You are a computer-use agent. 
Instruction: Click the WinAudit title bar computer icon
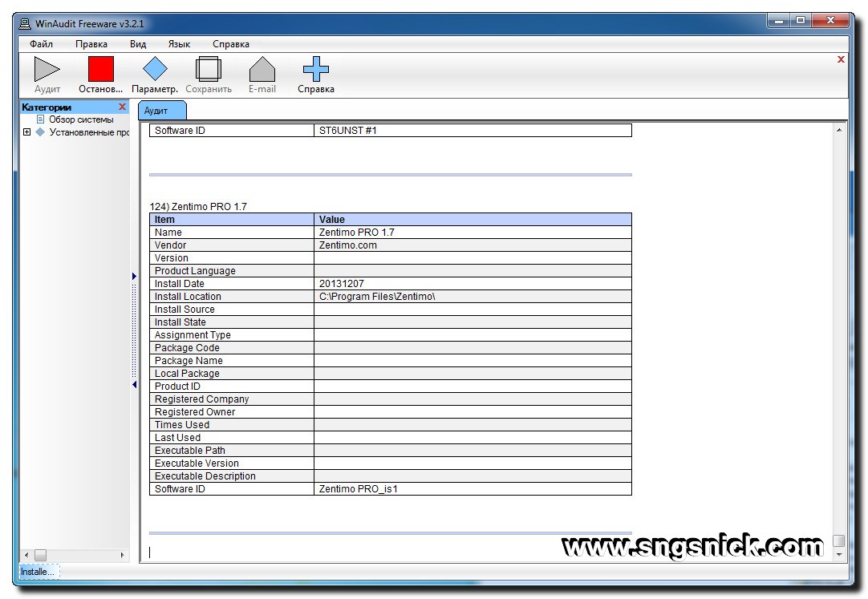coord(24,24)
